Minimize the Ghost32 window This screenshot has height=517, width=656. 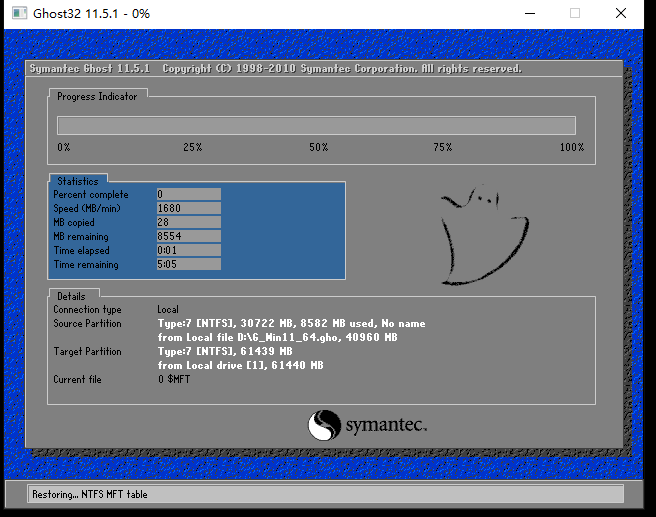click(x=528, y=14)
